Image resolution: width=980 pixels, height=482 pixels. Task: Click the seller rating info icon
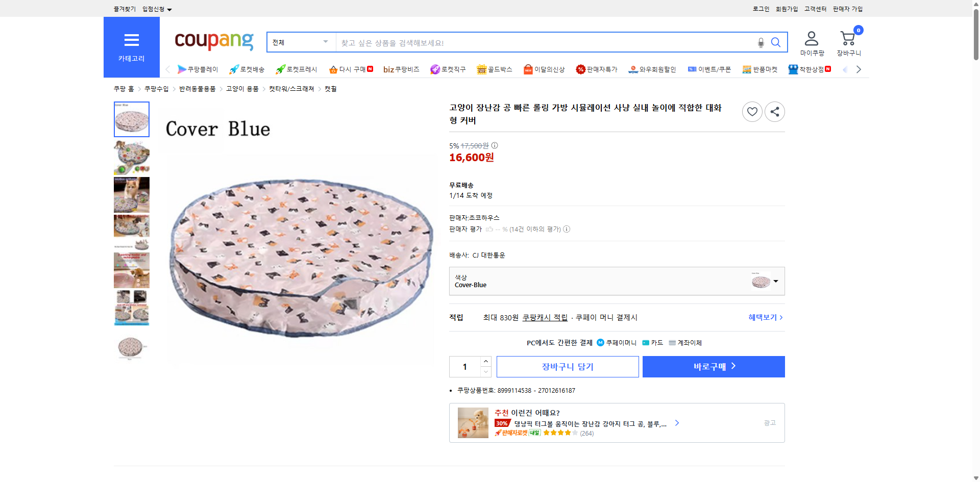click(567, 229)
